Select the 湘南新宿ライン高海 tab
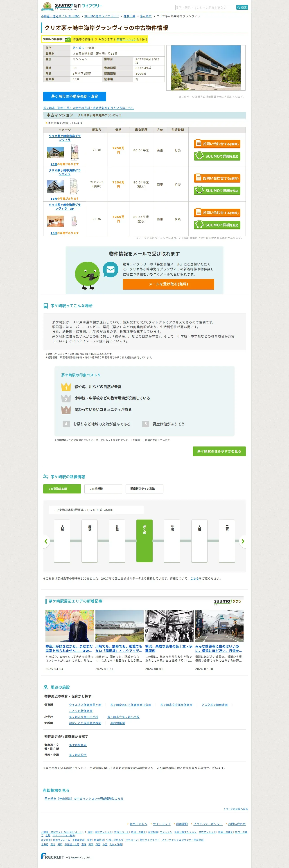289x868 pixels. (144, 489)
